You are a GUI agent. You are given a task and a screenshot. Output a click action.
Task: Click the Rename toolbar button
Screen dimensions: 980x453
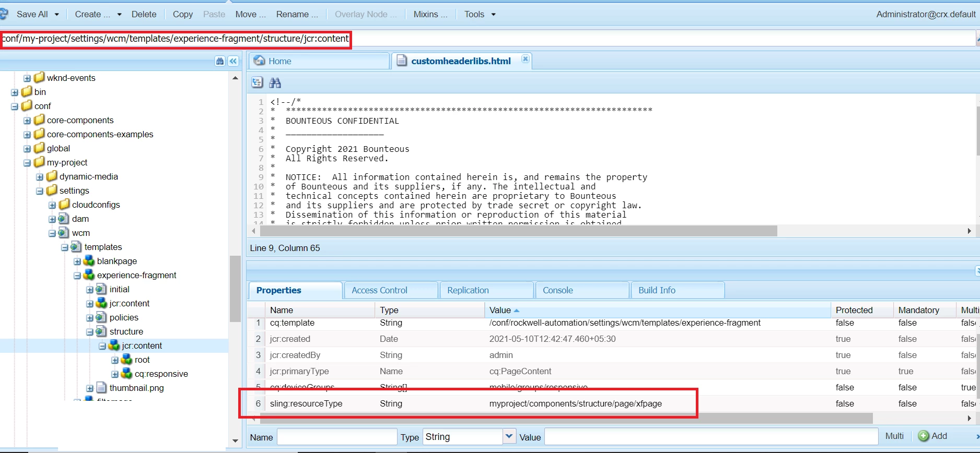point(297,15)
